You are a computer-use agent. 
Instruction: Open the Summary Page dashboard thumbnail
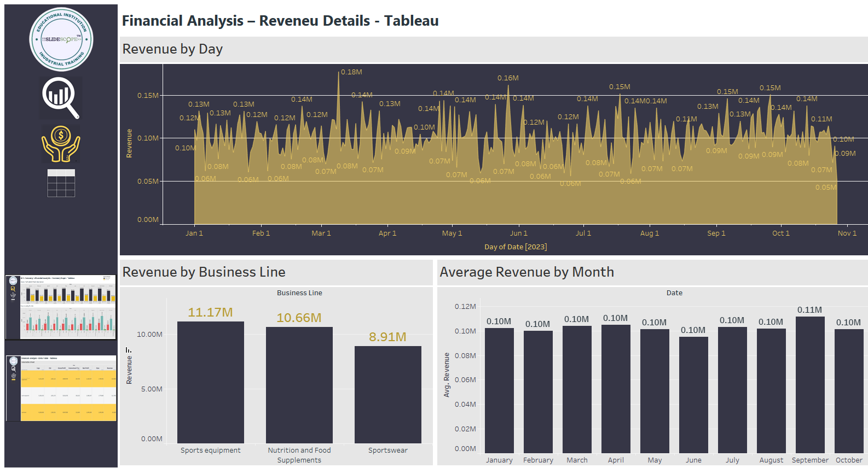tap(61, 307)
